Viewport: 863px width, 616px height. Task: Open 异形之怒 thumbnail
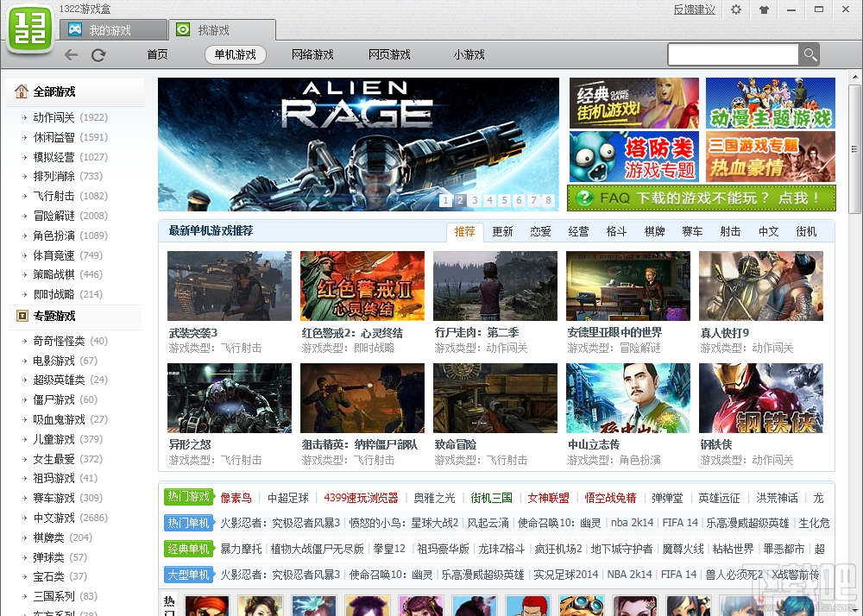pyautogui.click(x=230, y=399)
